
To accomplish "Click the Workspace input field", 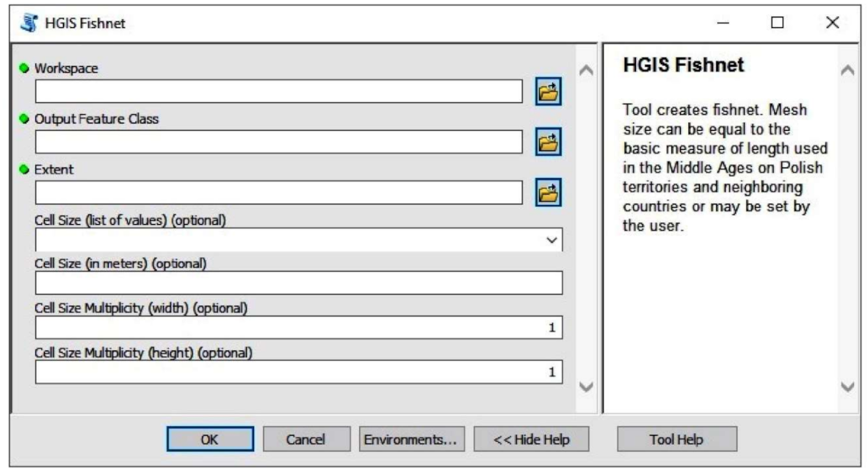I will point(279,91).
